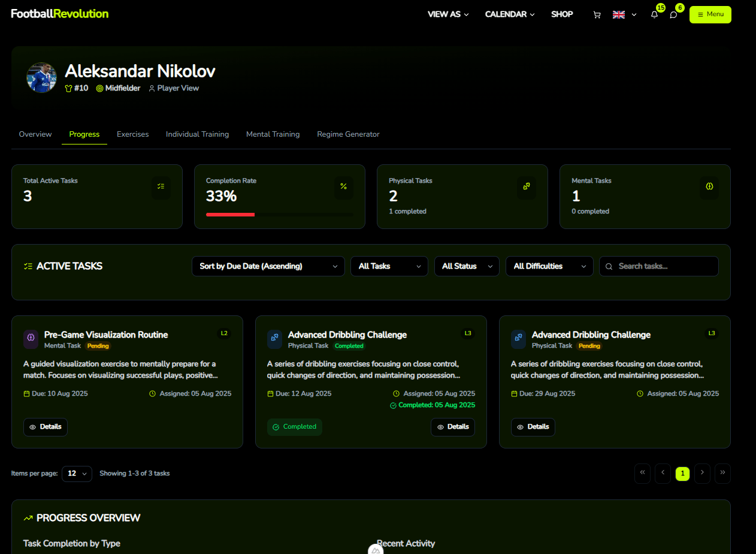Click the Pre-Game Visualization Routine title
The image size is (756, 554).
click(106, 335)
